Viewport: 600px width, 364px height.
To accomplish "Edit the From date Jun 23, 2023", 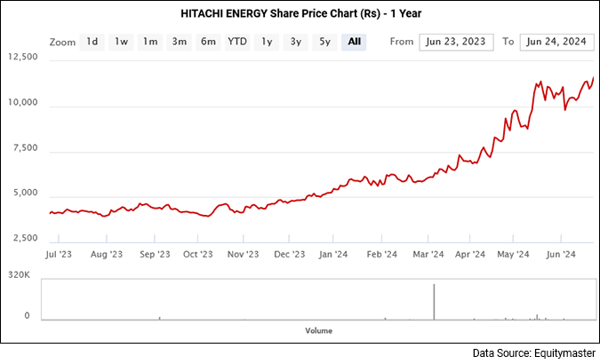I will pos(456,42).
